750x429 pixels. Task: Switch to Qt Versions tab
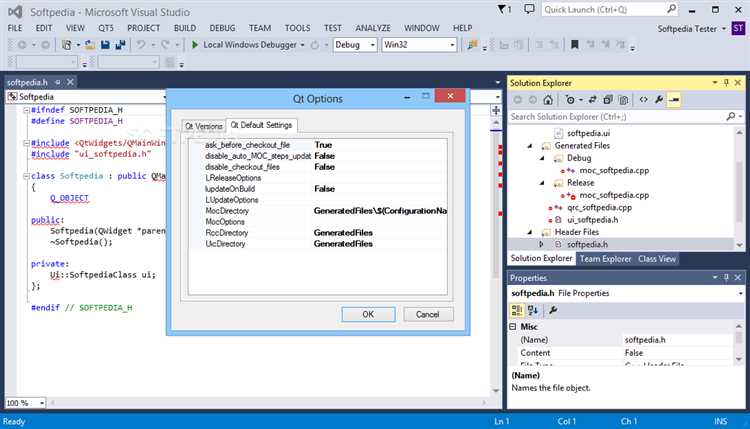coord(204,126)
